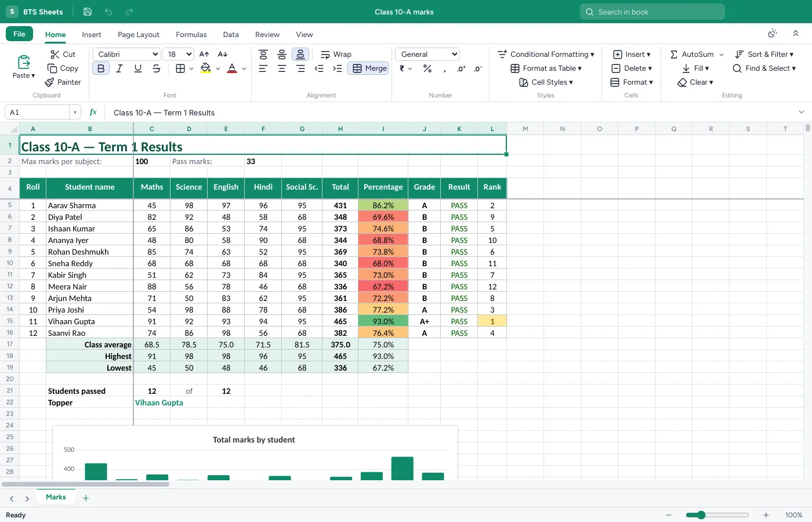Open the AutoSum dropdown arrow
The height and width of the screenshot is (522, 812).
pyautogui.click(x=722, y=55)
